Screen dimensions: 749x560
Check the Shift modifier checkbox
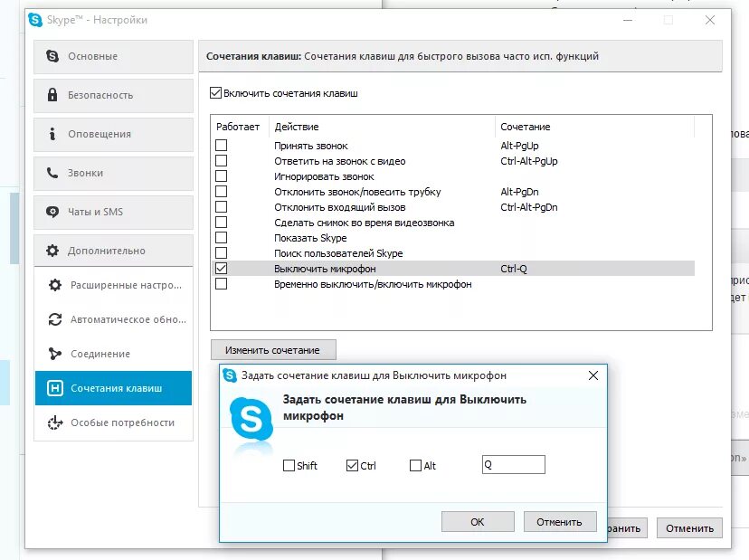point(289,465)
